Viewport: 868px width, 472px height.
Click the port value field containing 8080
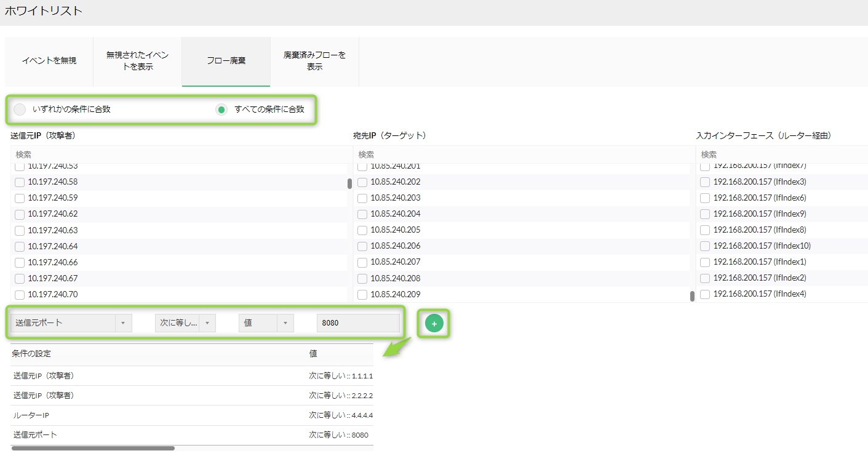coord(358,323)
